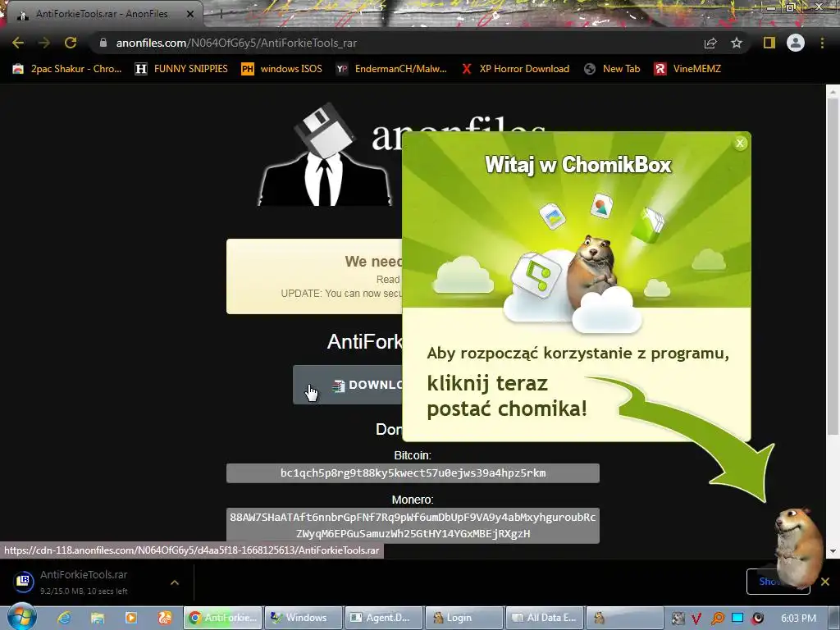Close the downloads bar

(x=825, y=582)
